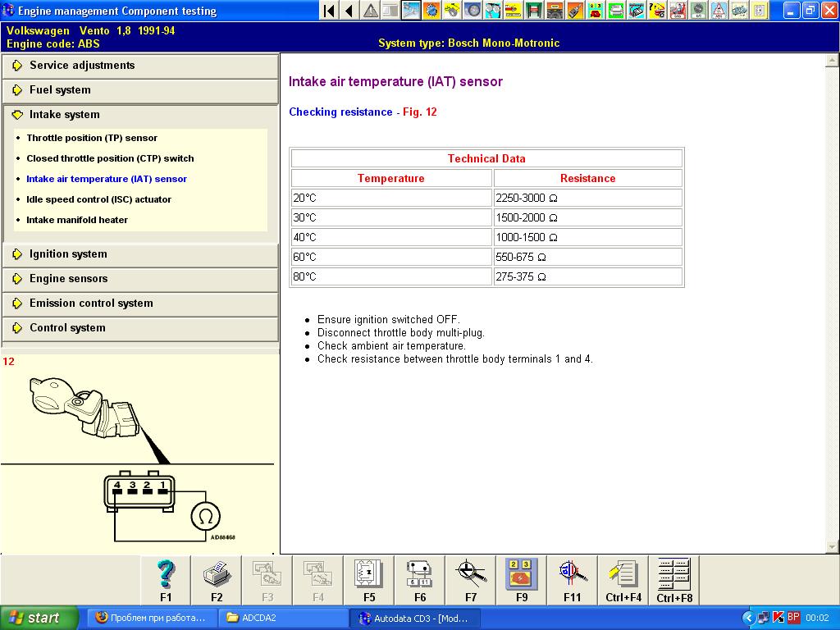Screen dimensions: 840x630
Task: Select Throttle position (TP) sensor item
Action: pos(92,138)
